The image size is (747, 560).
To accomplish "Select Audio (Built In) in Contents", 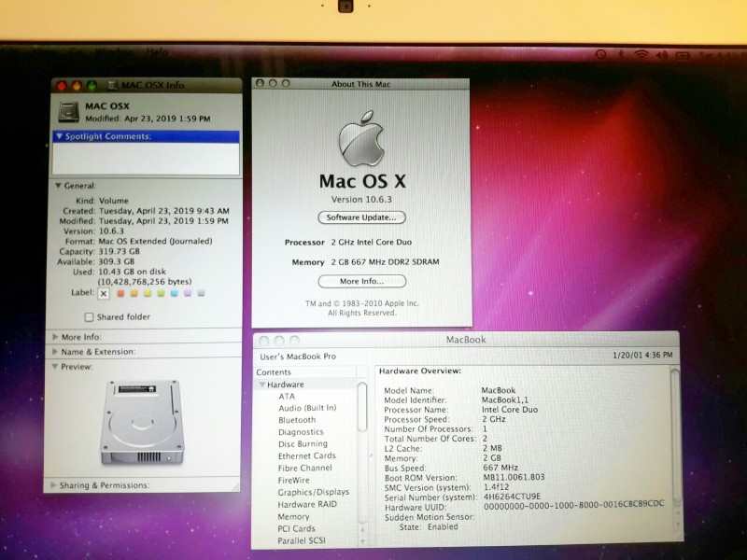I will pos(307,408).
